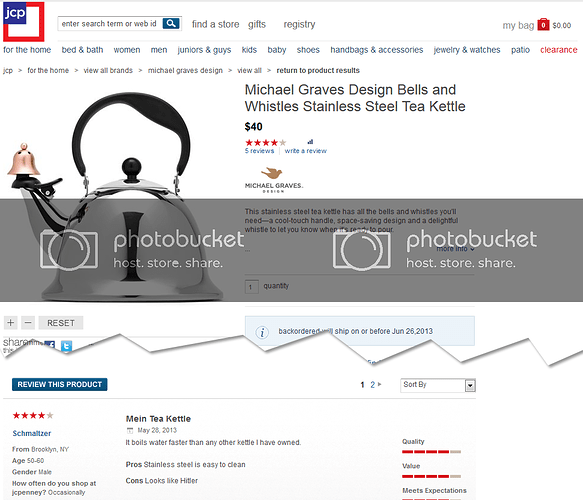Zoom in with the plus button

click(11, 323)
